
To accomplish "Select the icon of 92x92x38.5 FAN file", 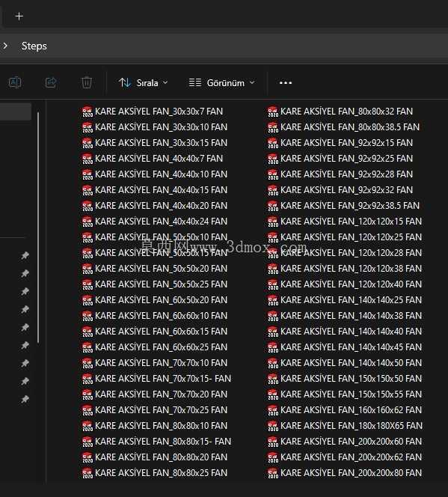I will coord(273,206).
